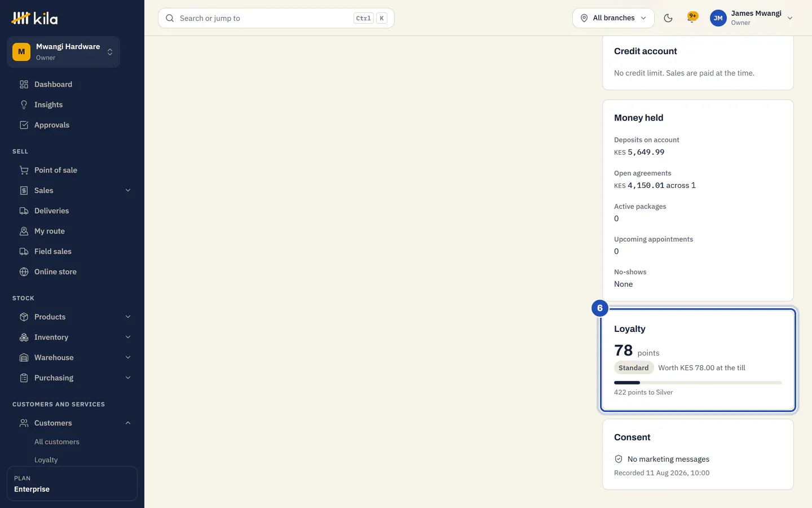Expand the Inventory submenu chevron
The image size is (812, 508).
coord(128,338)
